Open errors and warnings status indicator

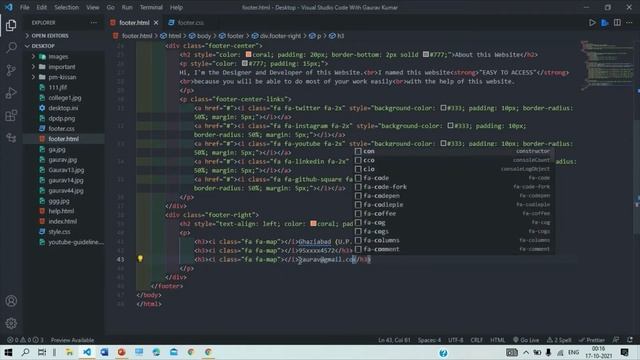coord(25,340)
